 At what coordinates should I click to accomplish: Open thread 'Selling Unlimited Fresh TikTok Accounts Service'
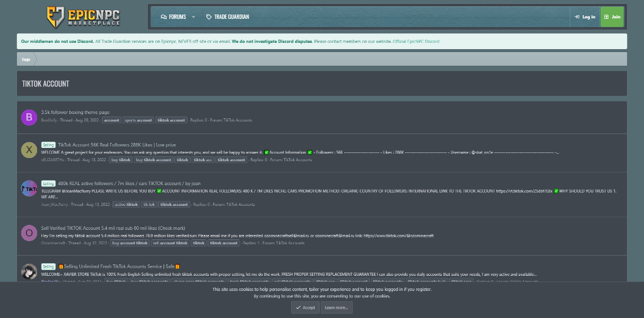(x=119, y=266)
